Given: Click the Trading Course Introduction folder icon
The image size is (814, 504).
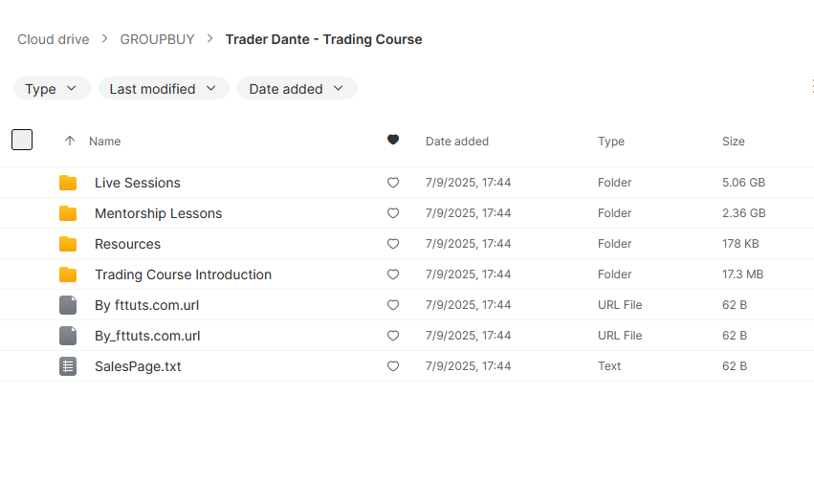Looking at the screenshot, I should 68,274.
